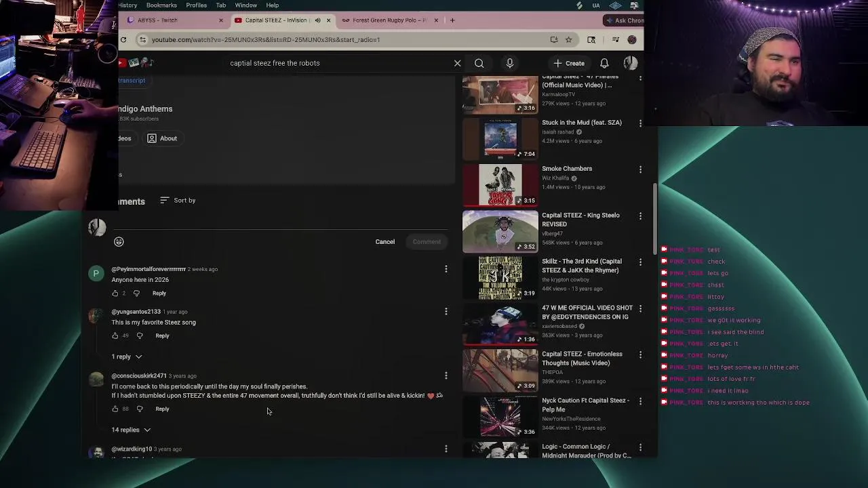The image size is (868, 488).
Task: Expand the 1 reply thread
Action: pos(127,357)
